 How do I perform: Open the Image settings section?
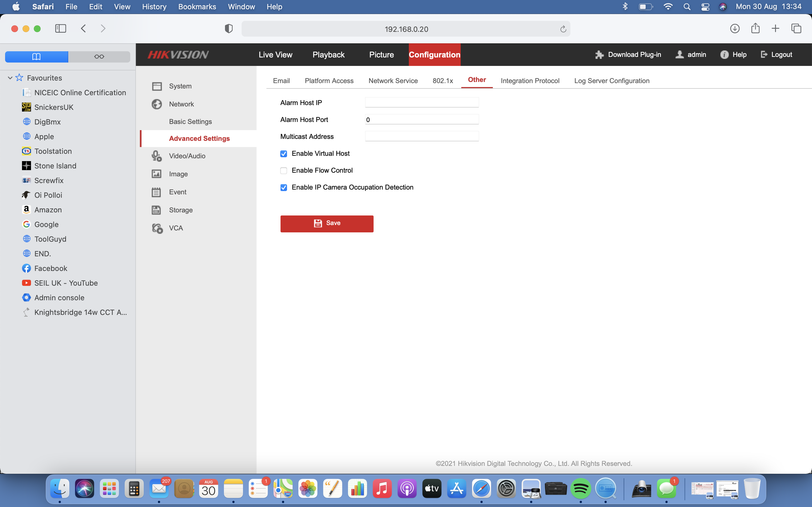tap(178, 174)
